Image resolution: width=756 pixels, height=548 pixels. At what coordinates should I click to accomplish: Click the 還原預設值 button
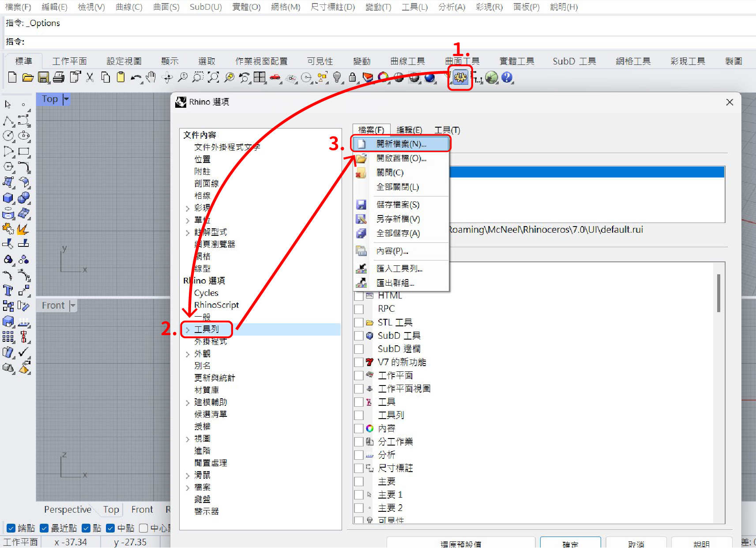pos(461,543)
